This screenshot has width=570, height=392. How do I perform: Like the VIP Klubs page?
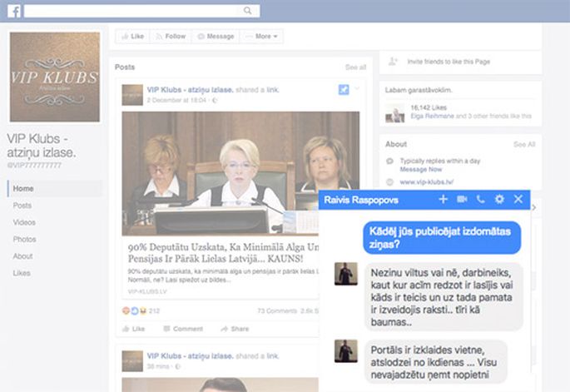tap(132, 37)
